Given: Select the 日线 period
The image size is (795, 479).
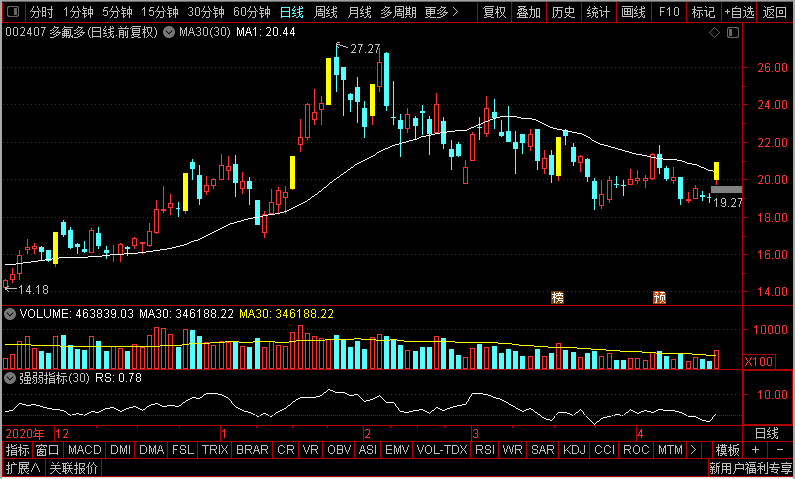Looking at the screenshot, I should 292,12.
